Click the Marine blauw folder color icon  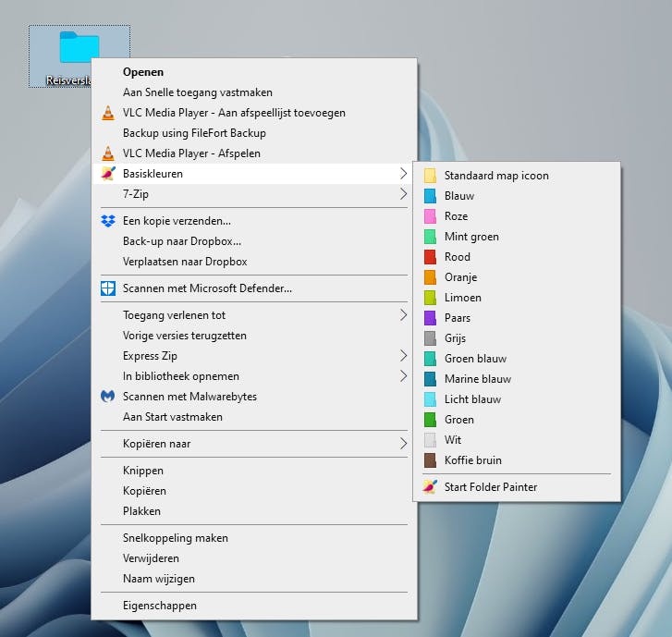click(430, 379)
